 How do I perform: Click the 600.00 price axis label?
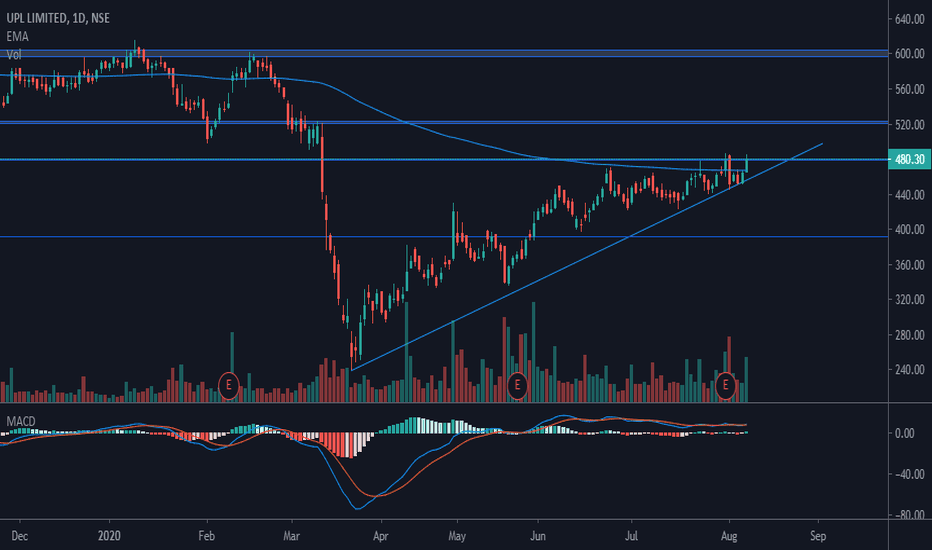coord(909,54)
